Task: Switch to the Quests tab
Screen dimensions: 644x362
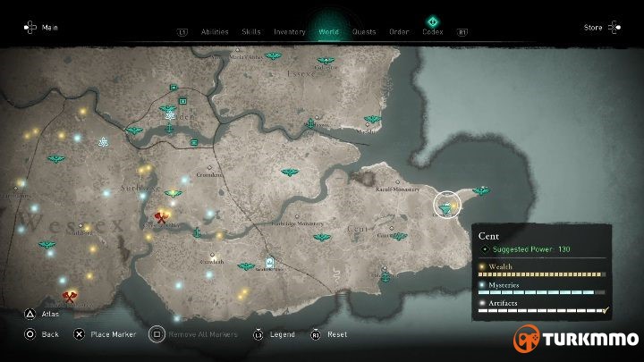Action: point(364,31)
